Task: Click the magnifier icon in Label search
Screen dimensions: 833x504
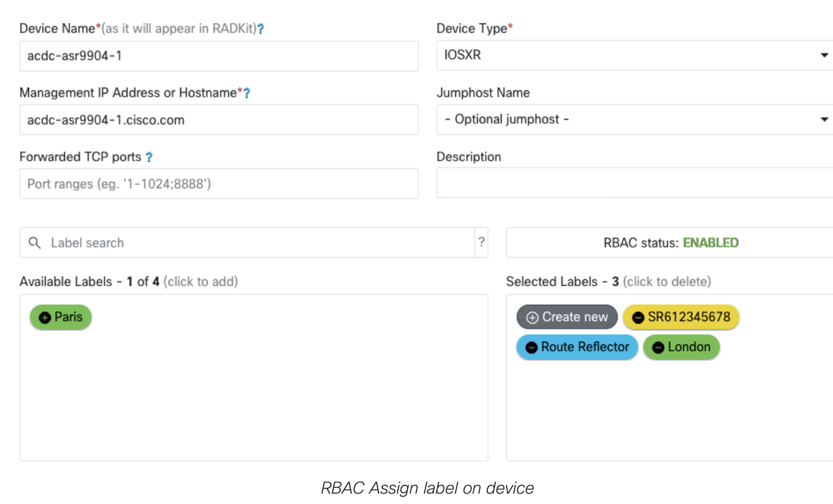Action: click(35, 243)
